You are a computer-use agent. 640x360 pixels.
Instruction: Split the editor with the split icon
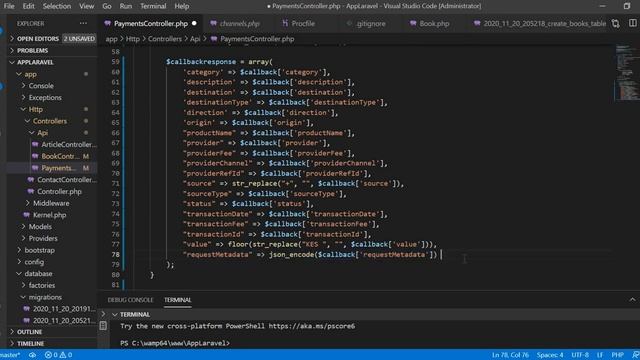pyautogui.click(x=633, y=23)
